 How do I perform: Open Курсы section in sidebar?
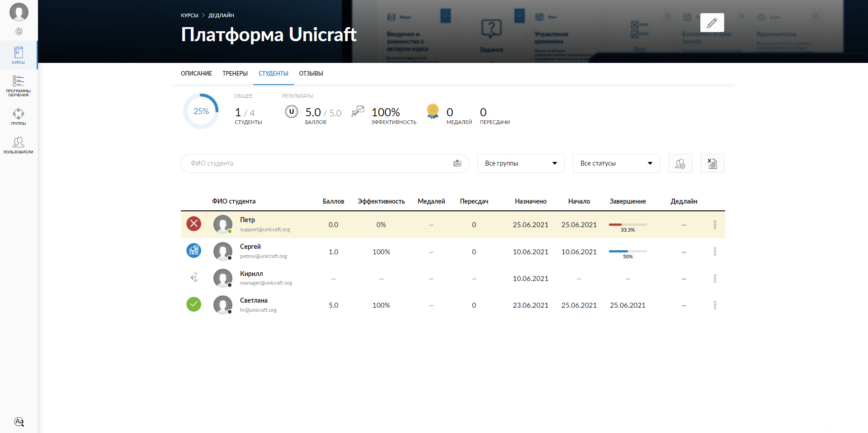point(19,55)
